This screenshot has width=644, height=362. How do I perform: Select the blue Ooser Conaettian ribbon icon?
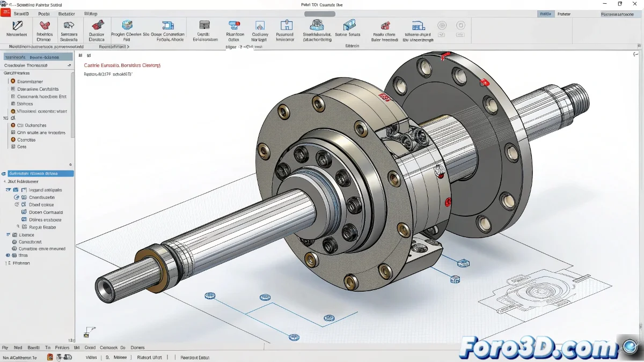pos(168,25)
